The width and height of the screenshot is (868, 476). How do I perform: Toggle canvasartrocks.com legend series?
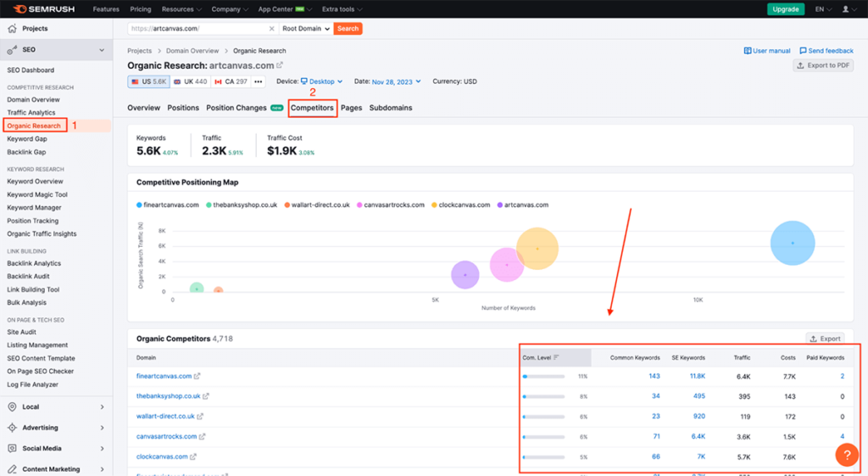click(x=391, y=205)
